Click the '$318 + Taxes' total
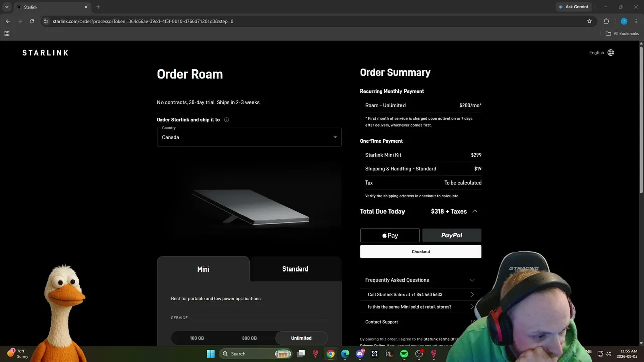 [x=449, y=211]
